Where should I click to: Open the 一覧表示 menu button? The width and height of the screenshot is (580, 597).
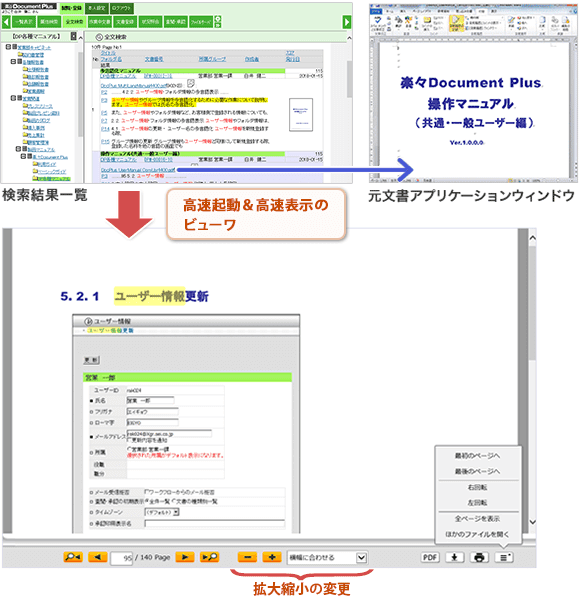tap(24, 22)
